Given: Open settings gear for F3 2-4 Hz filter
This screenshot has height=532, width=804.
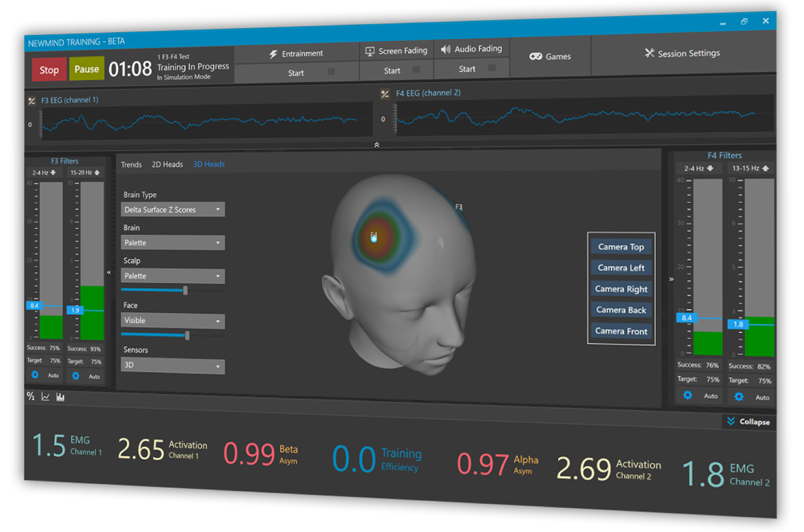Looking at the screenshot, I should pyautogui.click(x=35, y=375).
